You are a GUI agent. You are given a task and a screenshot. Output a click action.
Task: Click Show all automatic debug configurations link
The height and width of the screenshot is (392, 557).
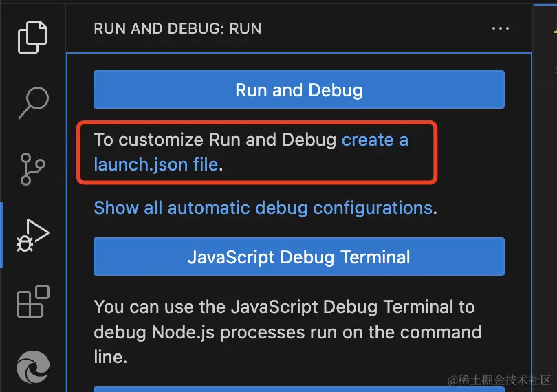263,208
